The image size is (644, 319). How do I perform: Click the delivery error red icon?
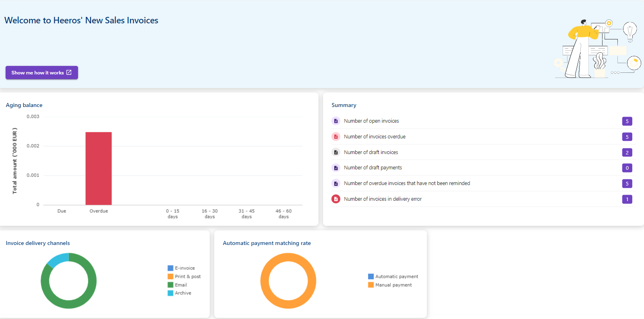click(x=336, y=199)
